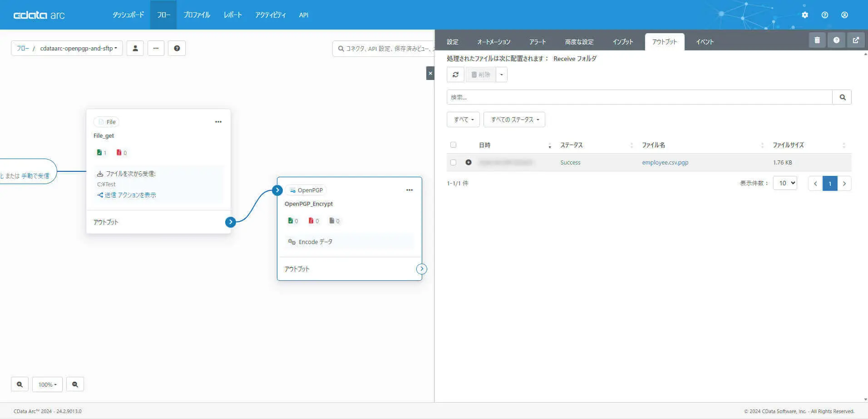Open connector in a new window icon
This screenshot has height=419, width=868.
(856, 40)
